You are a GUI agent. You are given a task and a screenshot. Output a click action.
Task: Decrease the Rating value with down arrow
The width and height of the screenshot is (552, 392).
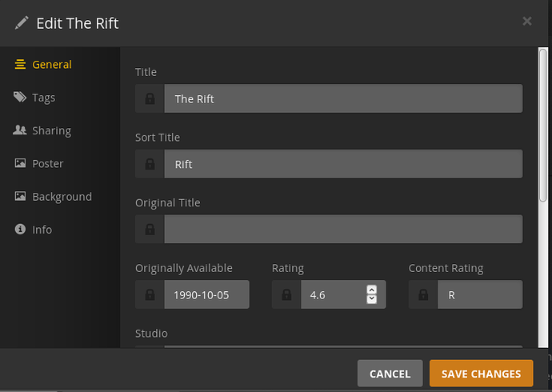pos(371,299)
